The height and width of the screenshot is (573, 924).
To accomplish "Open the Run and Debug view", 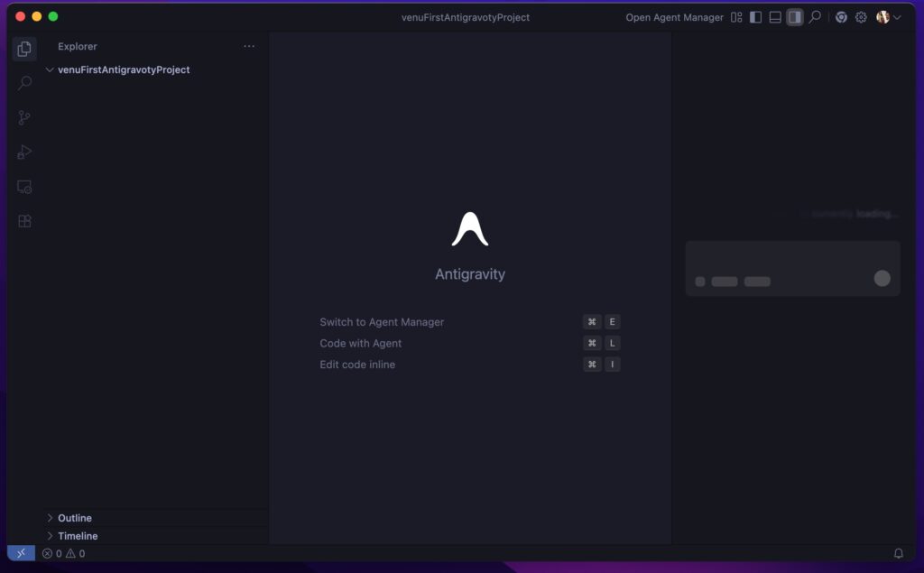I will tap(24, 152).
